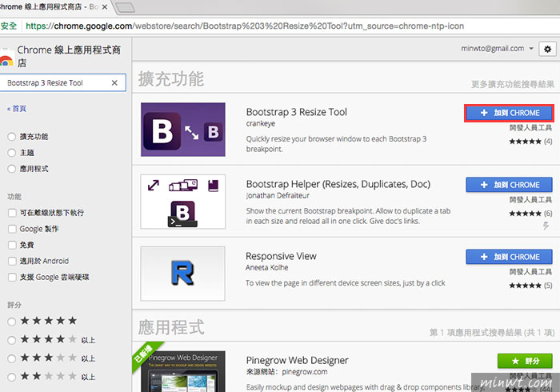Add Bootstrap Helper to Chrome
The width and height of the screenshot is (560, 392).
point(509,185)
